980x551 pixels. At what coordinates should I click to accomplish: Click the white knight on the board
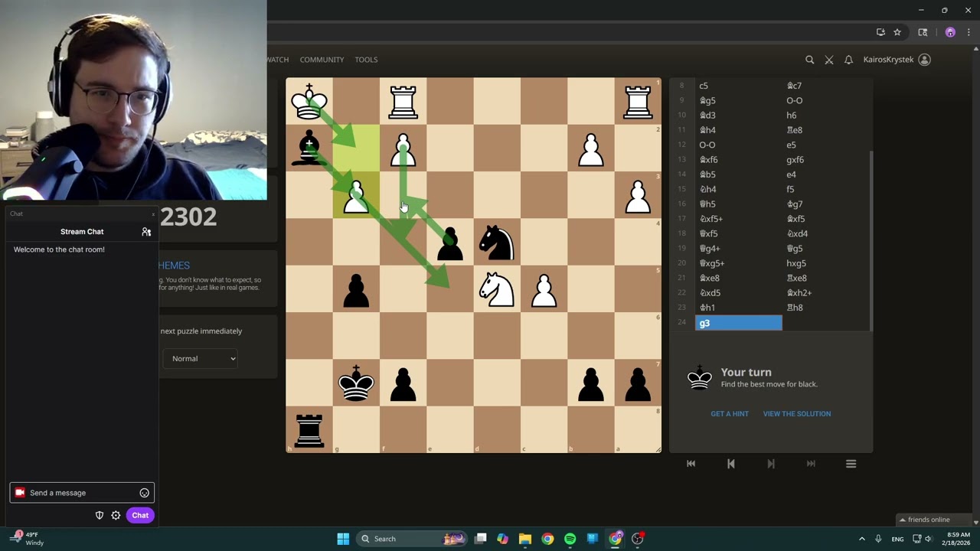click(497, 289)
